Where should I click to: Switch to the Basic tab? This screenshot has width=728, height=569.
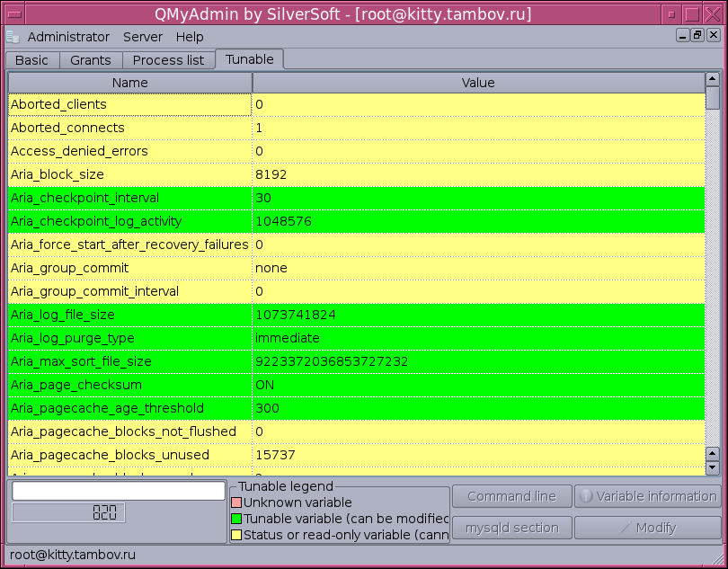(x=32, y=60)
